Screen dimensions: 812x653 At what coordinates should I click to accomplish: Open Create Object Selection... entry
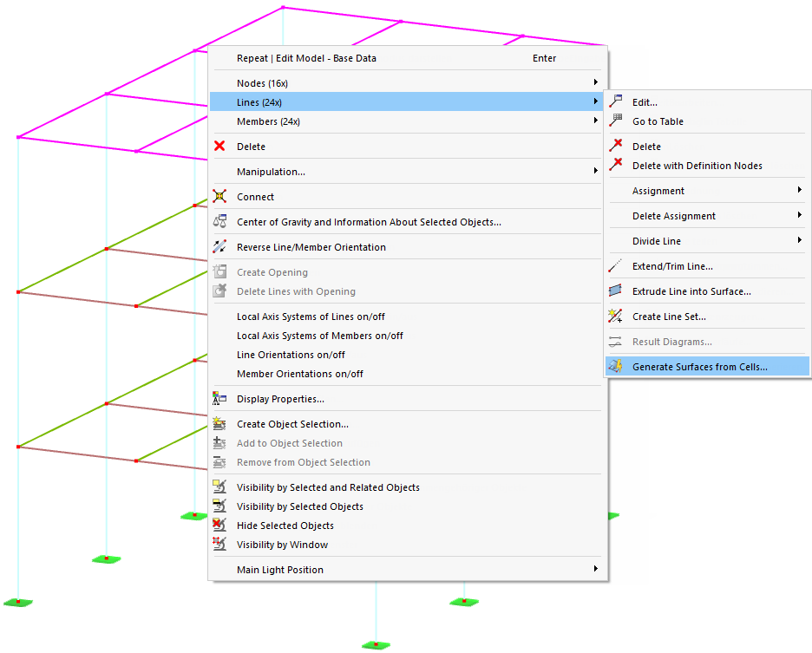[x=406, y=424]
